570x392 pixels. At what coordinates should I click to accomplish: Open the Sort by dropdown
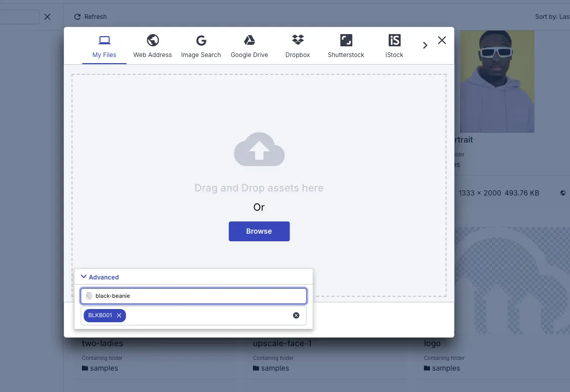coord(552,17)
